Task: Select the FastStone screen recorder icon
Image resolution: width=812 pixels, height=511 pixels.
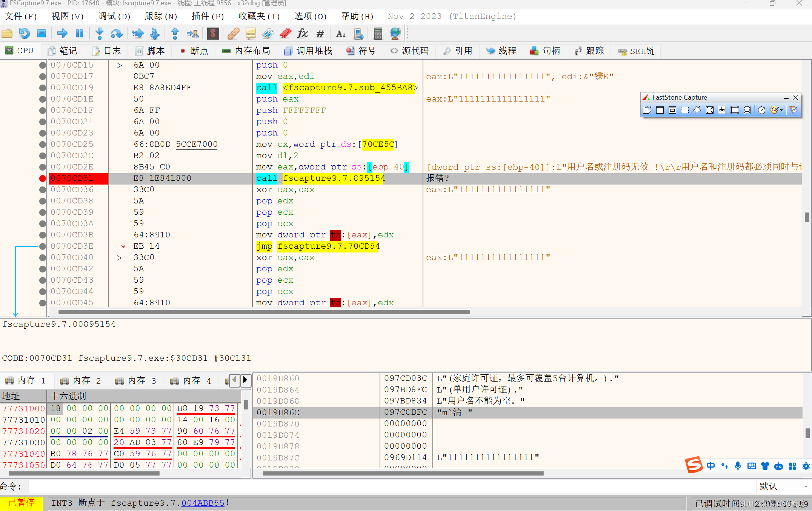Action: coord(747,110)
